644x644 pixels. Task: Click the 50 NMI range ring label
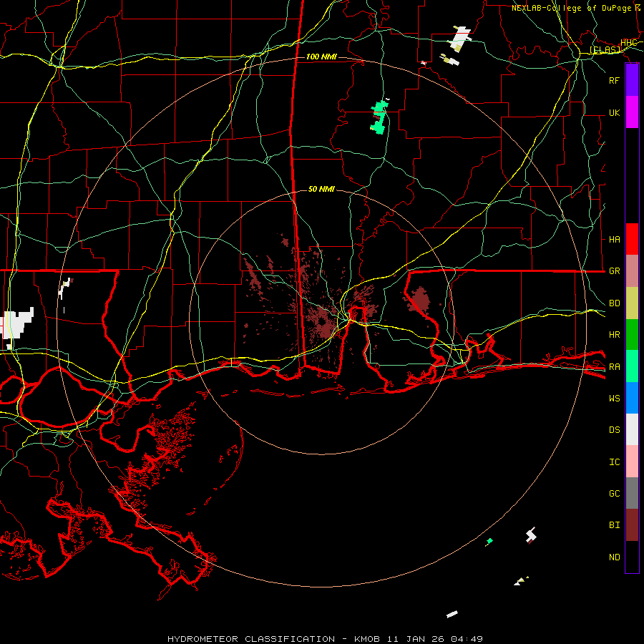[321, 189]
